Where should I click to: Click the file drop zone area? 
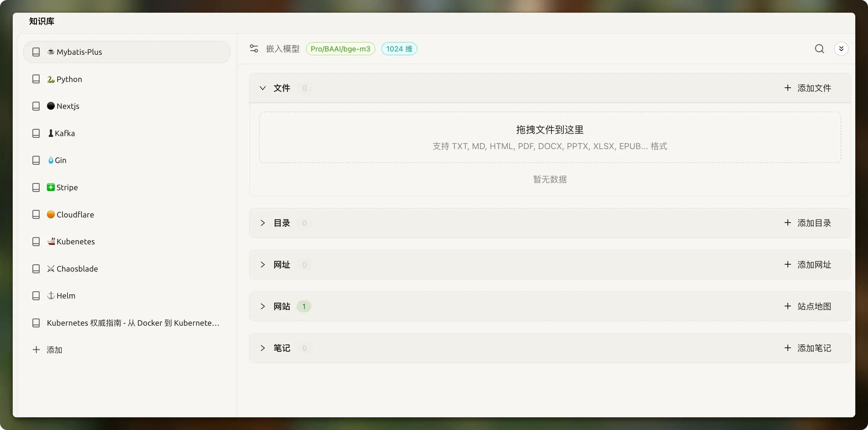pos(550,137)
